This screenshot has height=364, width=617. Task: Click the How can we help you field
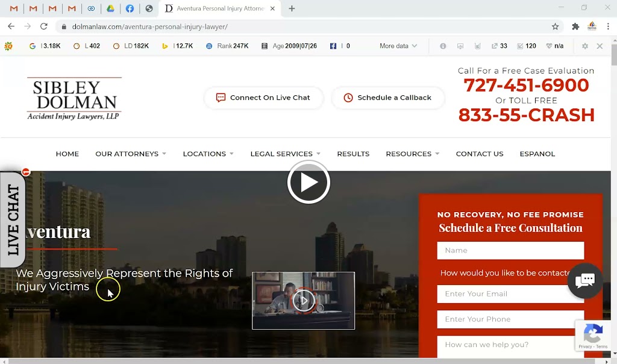(x=510, y=347)
